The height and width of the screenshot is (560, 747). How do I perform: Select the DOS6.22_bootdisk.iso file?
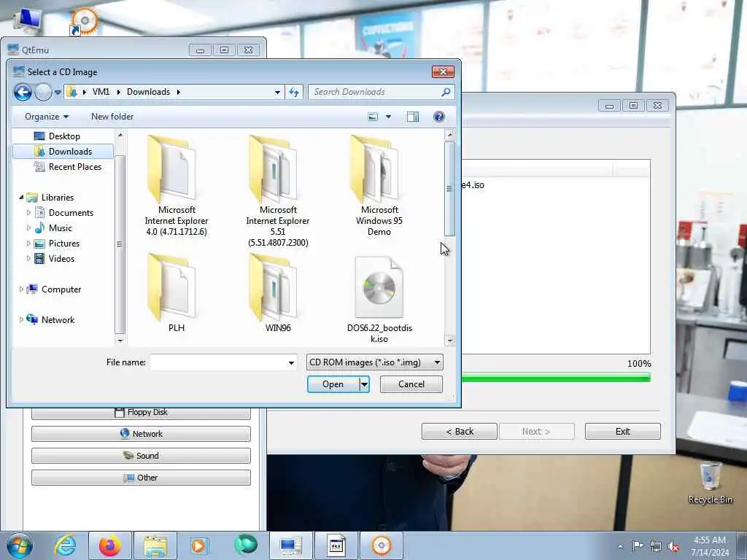tap(379, 299)
